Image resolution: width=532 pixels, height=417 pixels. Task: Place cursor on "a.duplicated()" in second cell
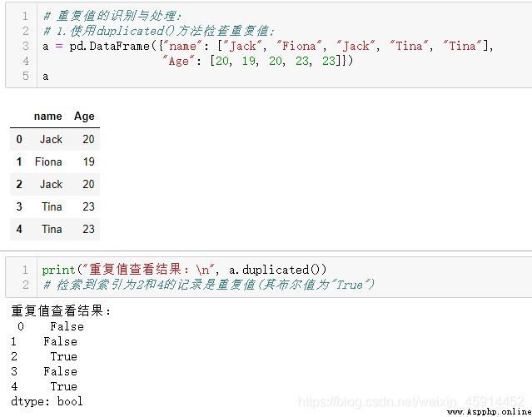tap(274, 270)
